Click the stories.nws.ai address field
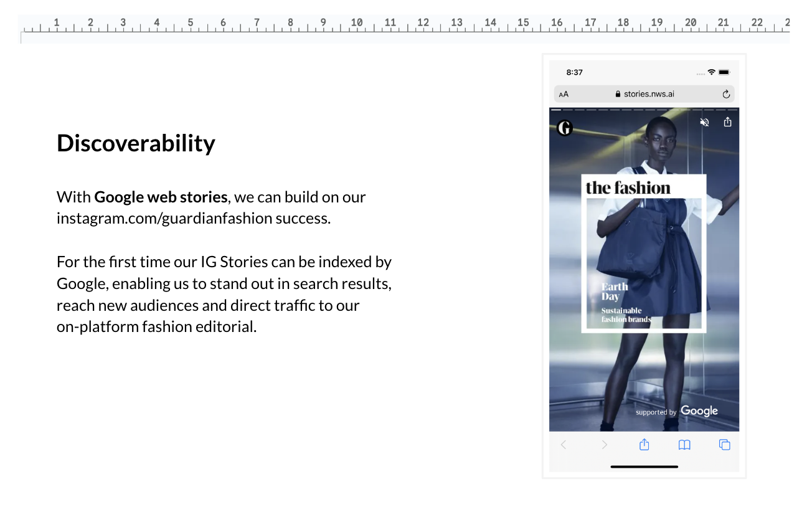The height and width of the screenshot is (512, 812). coord(649,94)
